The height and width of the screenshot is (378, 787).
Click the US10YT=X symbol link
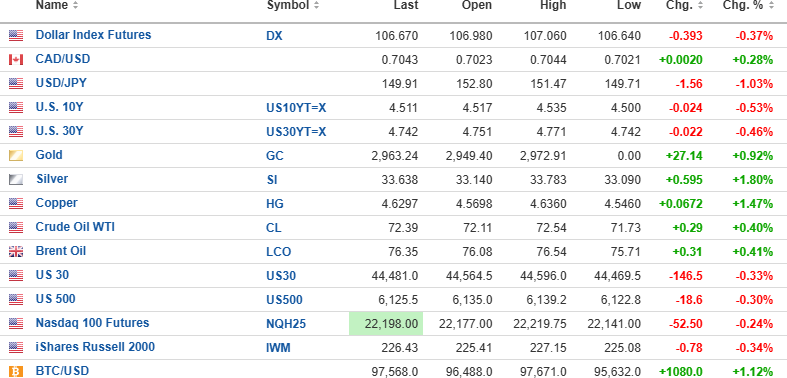point(296,108)
